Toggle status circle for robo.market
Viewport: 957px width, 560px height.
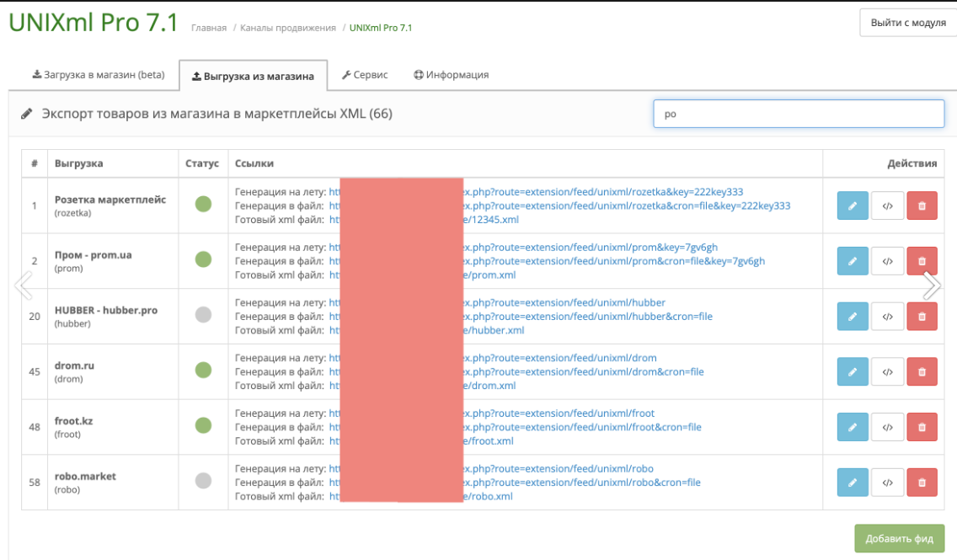[x=203, y=482]
